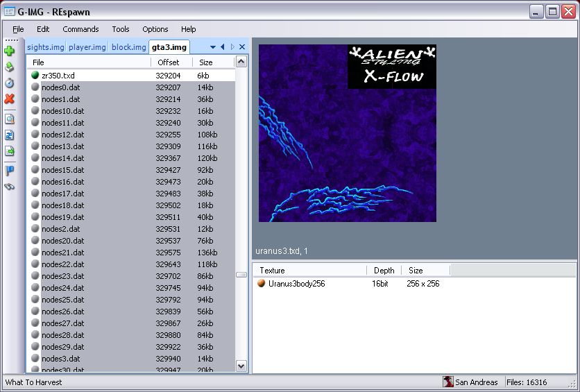Click the Texture column header
The image size is (580, 392).
310,271
